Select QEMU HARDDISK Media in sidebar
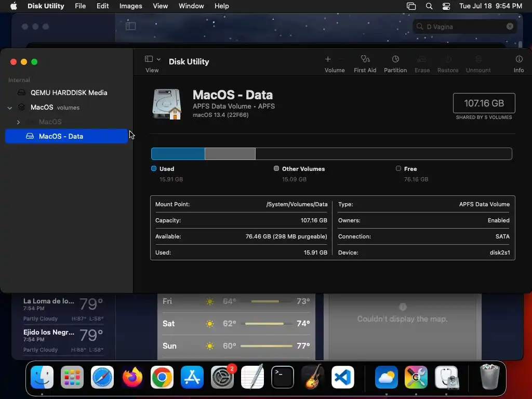Screen dimensions: 532x399 (x=66, y=92)
